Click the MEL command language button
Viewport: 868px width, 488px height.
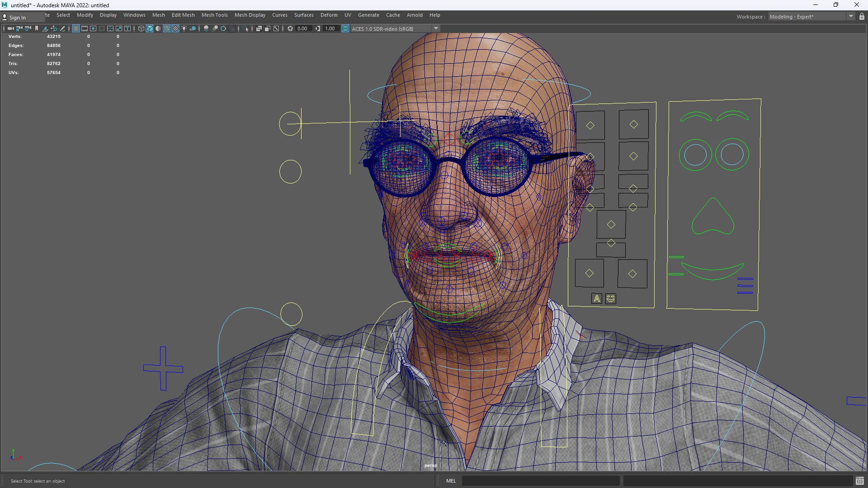[451, 481]
